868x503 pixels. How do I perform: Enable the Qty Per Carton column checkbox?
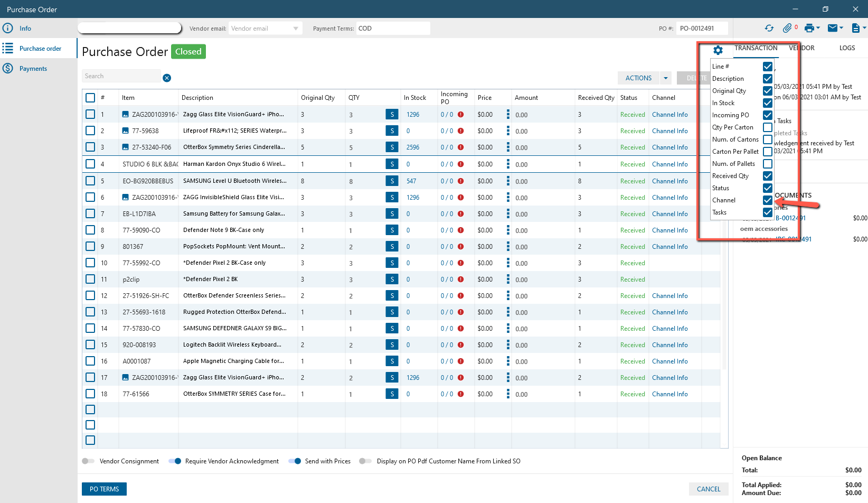pyautogui.click(x=768, y=127)
